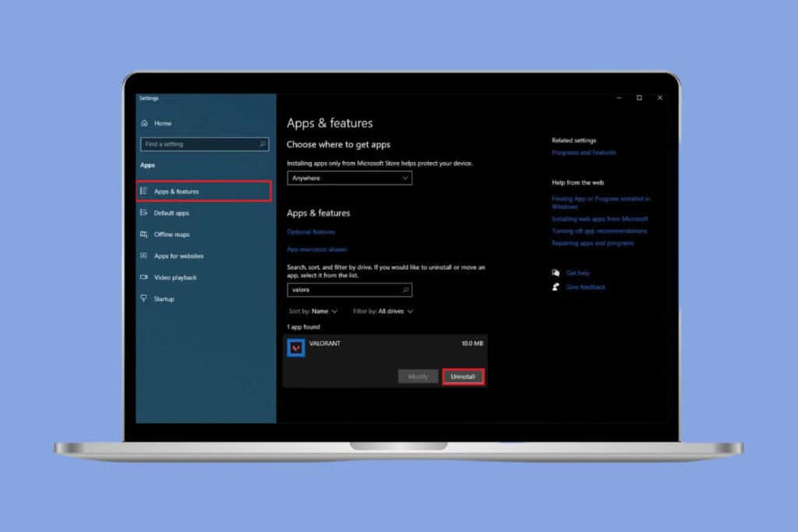Click the Offline maps icon

pos(144,234)
